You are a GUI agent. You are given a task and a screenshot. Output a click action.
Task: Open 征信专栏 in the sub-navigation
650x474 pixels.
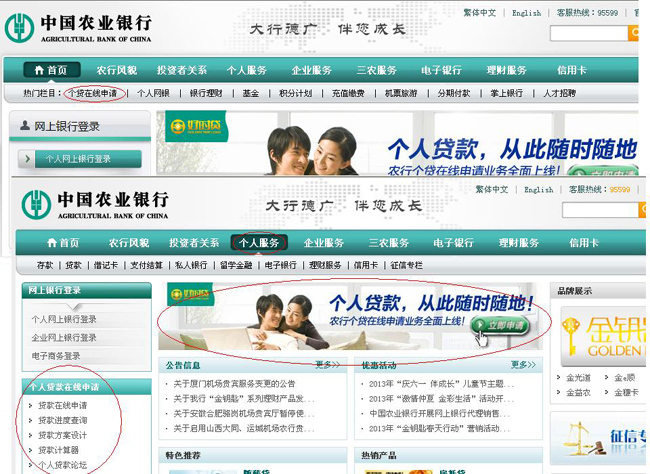[406, 265]
